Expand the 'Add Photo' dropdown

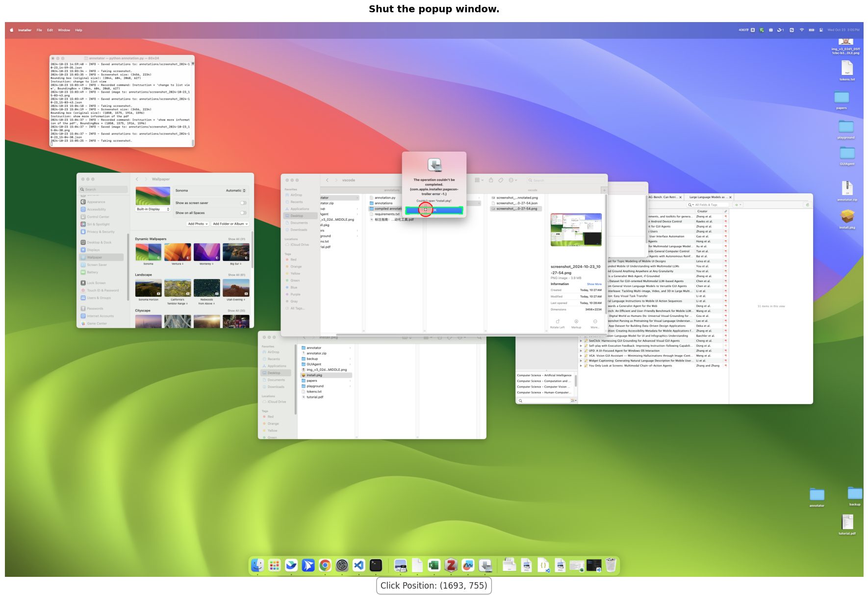198,224
